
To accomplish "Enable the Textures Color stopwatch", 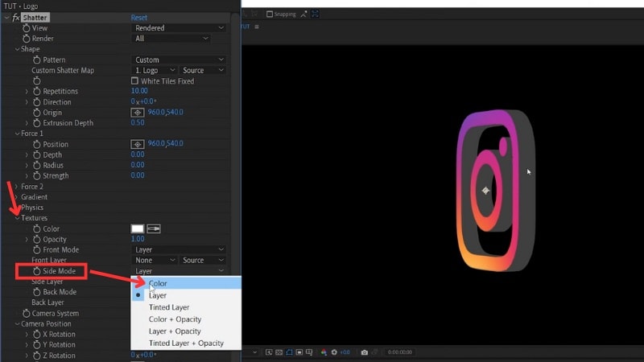I will 36,228.
